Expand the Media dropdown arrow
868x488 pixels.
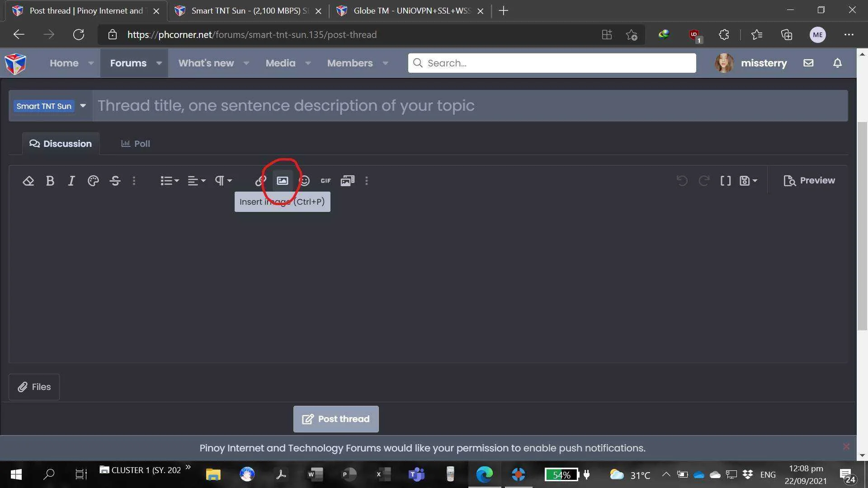308,63
